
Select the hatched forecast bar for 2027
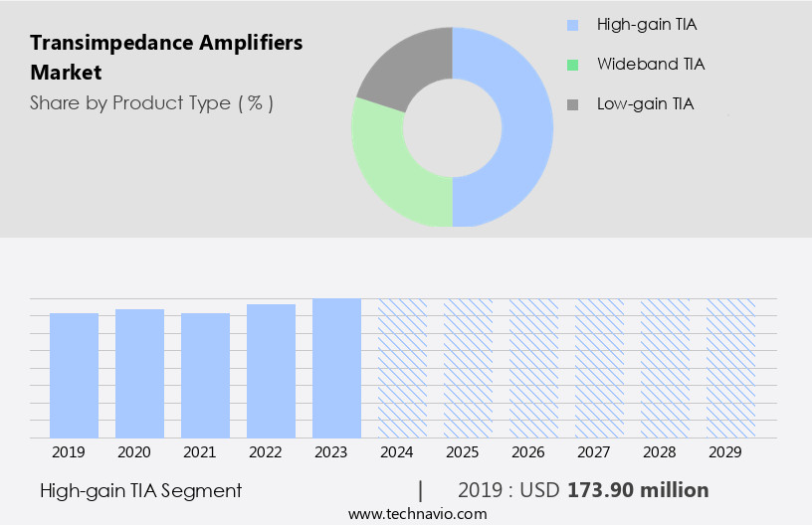coord(600,368)
